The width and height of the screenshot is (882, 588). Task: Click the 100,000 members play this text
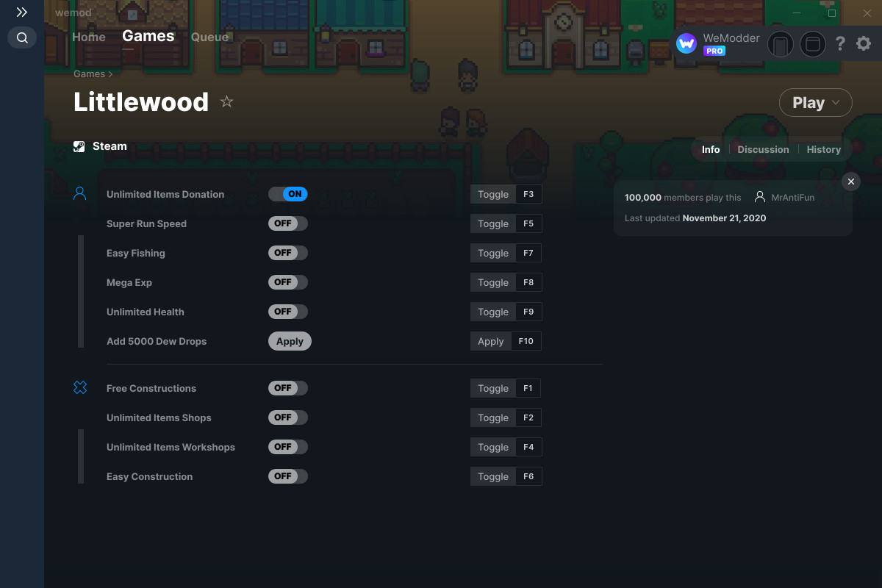click(x=683, y=198)
